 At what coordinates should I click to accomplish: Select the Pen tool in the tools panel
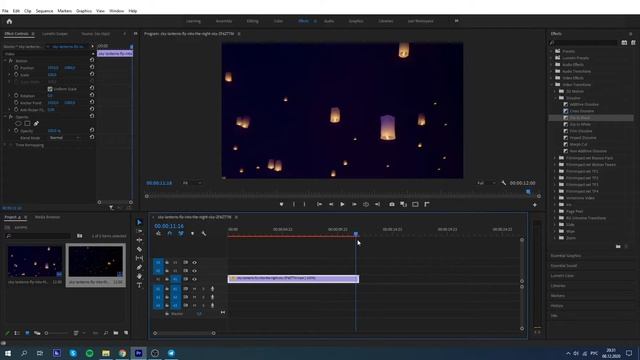(139, 267)
